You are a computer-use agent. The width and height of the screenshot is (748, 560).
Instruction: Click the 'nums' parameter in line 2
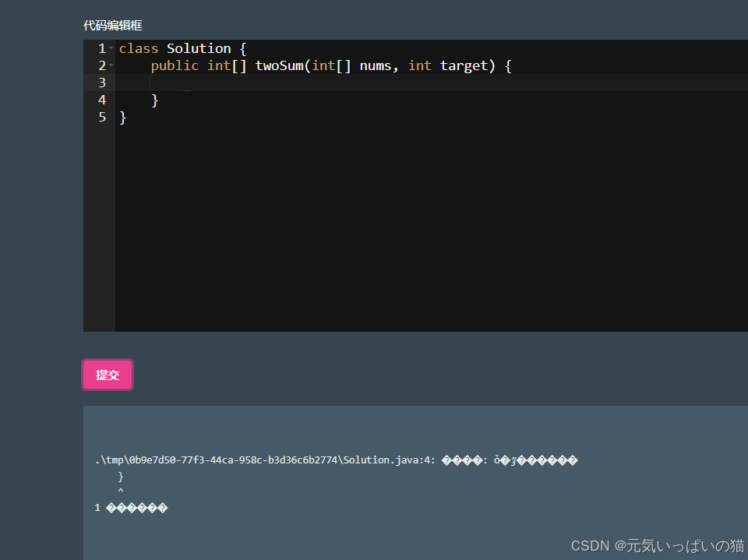pyautogui.click(x=376, y=66)
